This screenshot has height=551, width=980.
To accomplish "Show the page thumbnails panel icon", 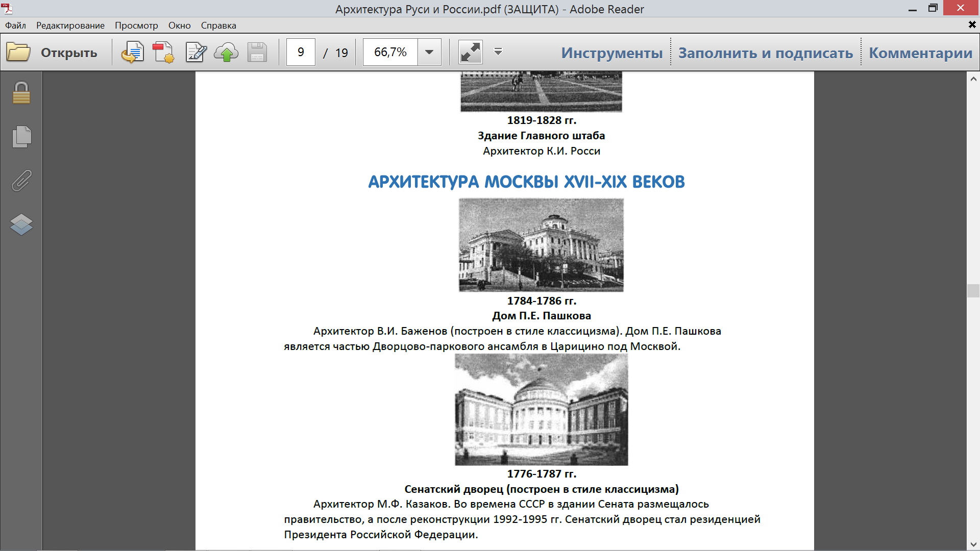I will (x=21, y=137).
